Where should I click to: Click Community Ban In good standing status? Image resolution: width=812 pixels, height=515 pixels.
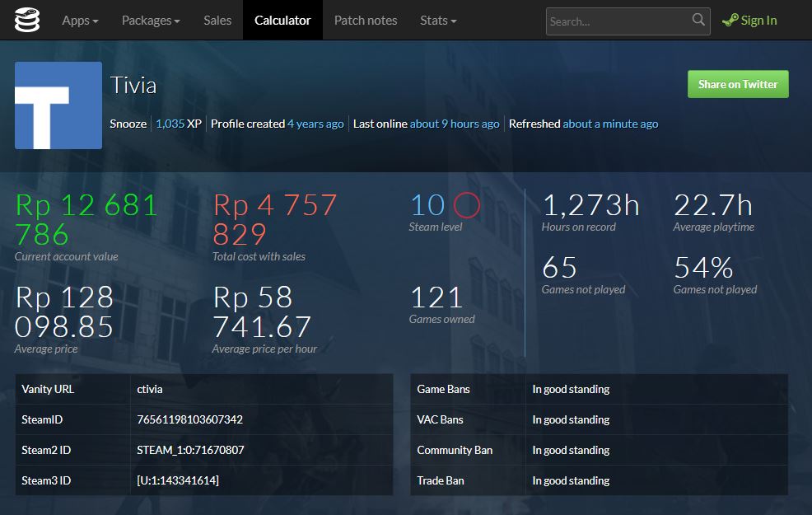coord(571,450)
